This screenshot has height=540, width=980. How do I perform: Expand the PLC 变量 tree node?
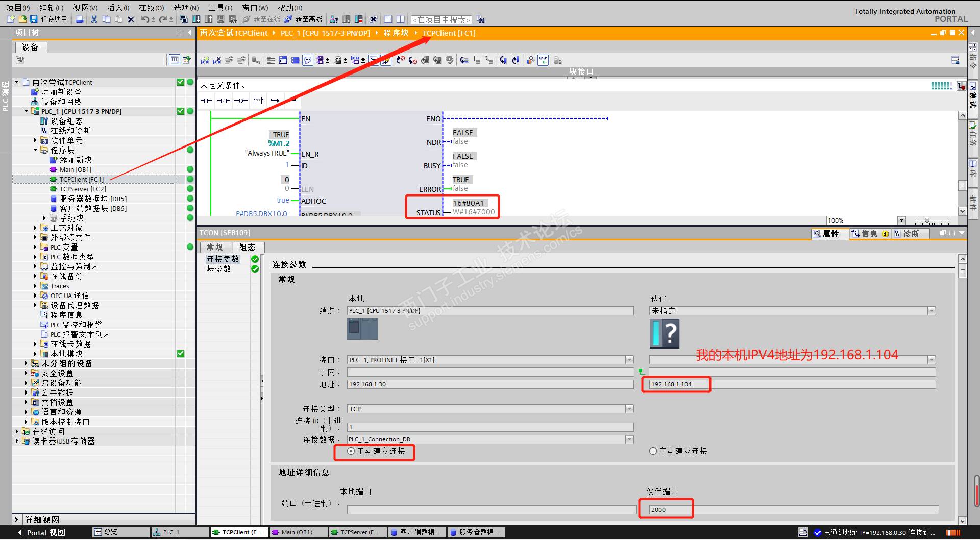35,247
